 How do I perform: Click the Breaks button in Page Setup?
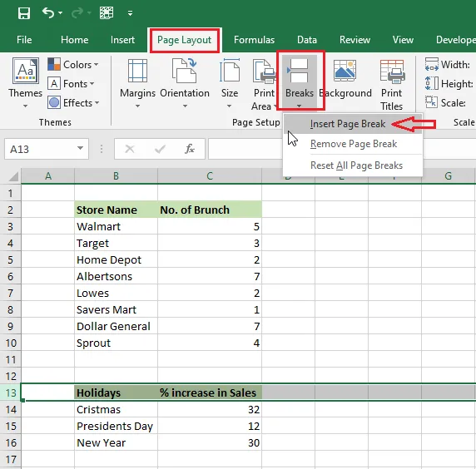pyautogui.click(x=300, y=81)
